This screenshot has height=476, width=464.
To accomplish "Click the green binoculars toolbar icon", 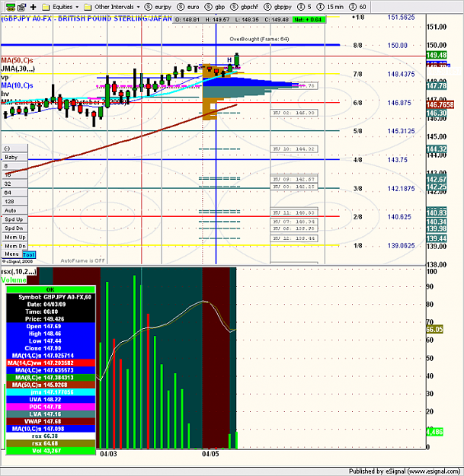I will tap(11, 7).
